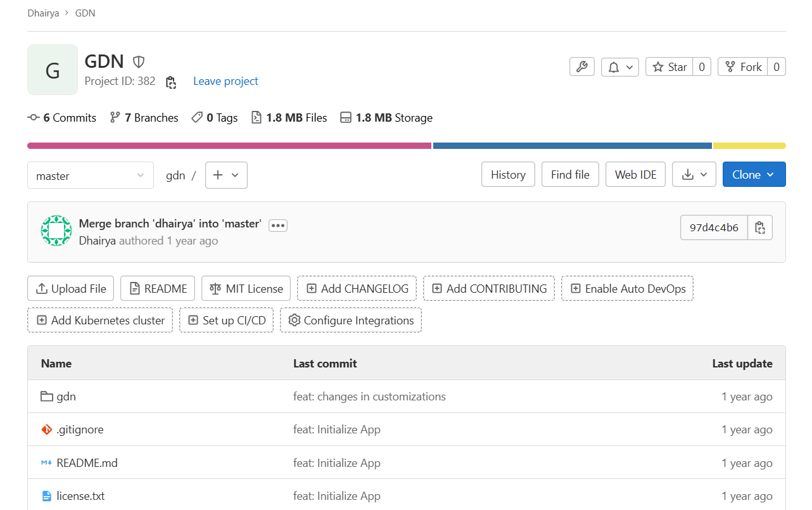Open the master branch selector dropdown

91,175
